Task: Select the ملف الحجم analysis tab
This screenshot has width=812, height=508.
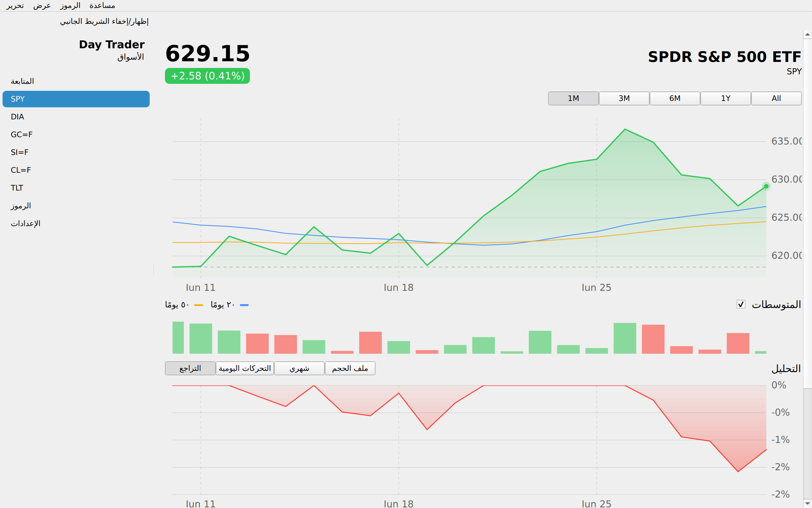Action: click(350, 369)
